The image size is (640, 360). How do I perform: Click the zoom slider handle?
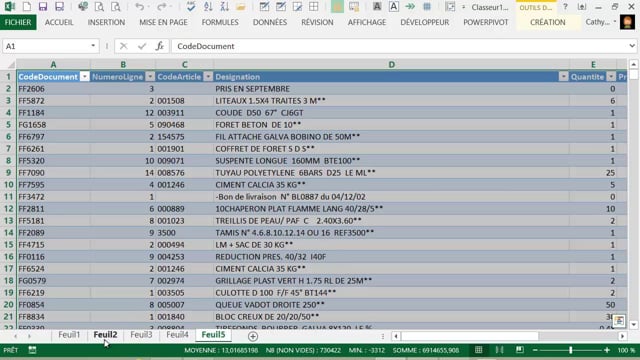click(x=571, y=350)
